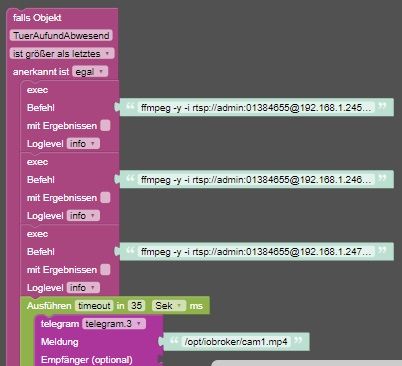Open the 'Sek' time unit dropdown
This screenshot has height=366, width=402.
(x=169, y=306)
